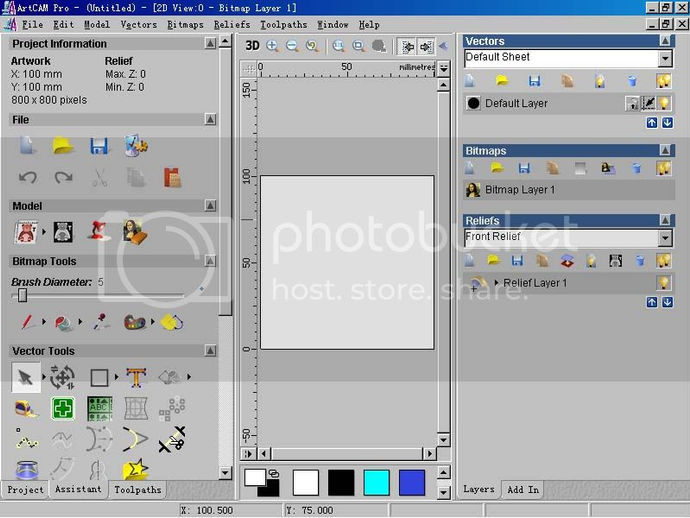This screenshot has width=690, height=518.
Task: Toggle the Relief Layer 1 visibility bulb
Action: coord(664,283)
